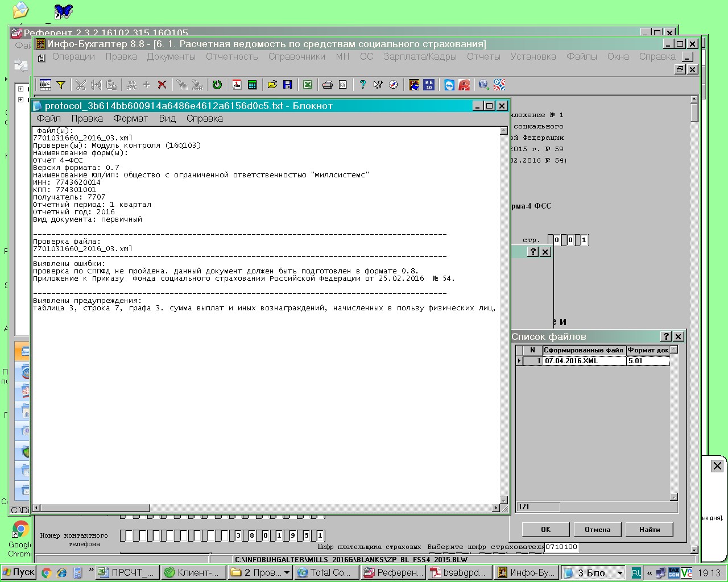This screenshot has height=582, width=728.
Task: Click the rightmost red-blue toolbar icon
Action: click(x=499, y=85)
